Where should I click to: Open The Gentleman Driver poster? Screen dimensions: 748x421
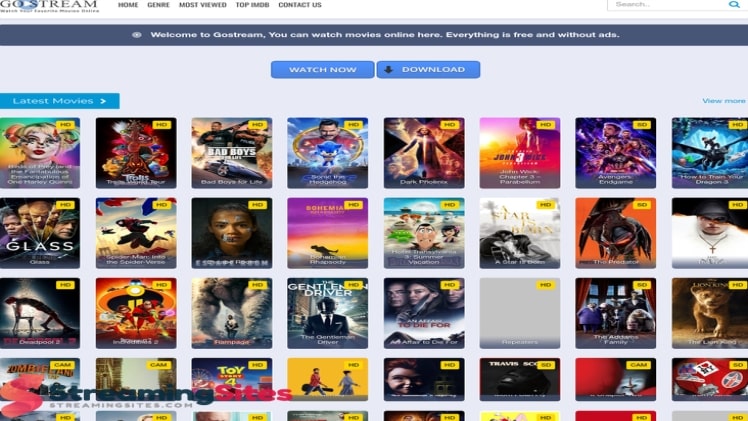click(328, 313)
